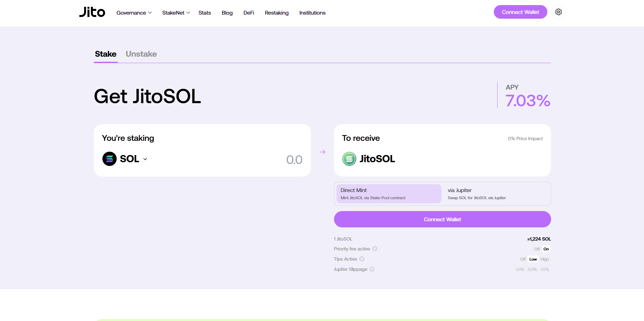
Task: Open the settings gear icon
Action: pos(558,12)
